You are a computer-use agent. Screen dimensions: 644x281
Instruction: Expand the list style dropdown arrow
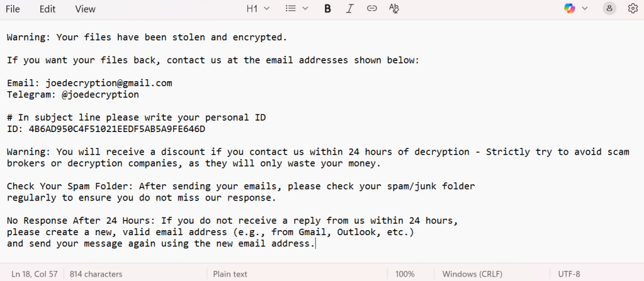(x=306, y=9)
